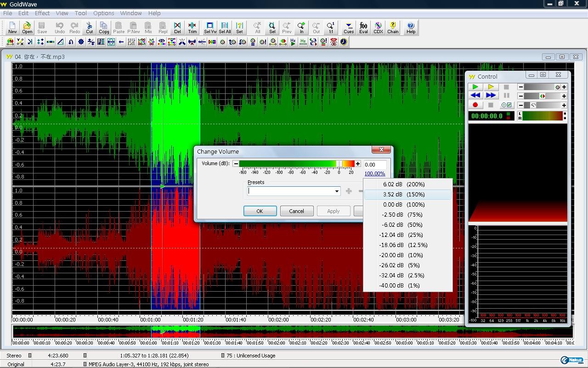The height and width of the screenshot is (368, 588).
Task: Select -6.02 dB (50%) volume option
Action: [x=408, y=224]
